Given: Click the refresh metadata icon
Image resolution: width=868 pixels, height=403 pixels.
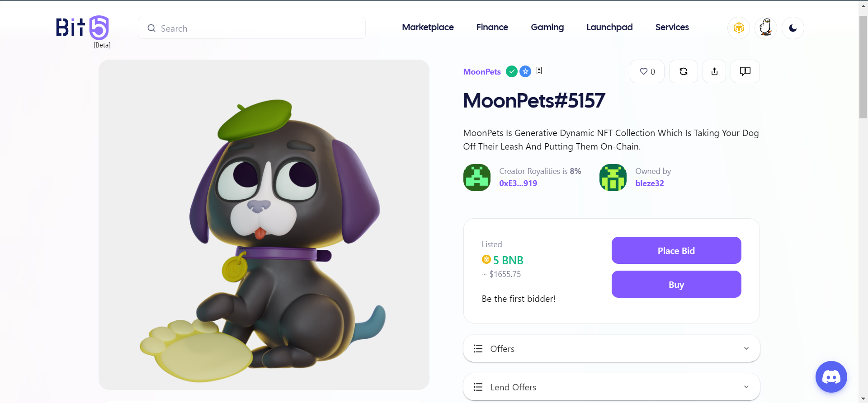Looking at the screenshot, I should [x=684, y=71].
